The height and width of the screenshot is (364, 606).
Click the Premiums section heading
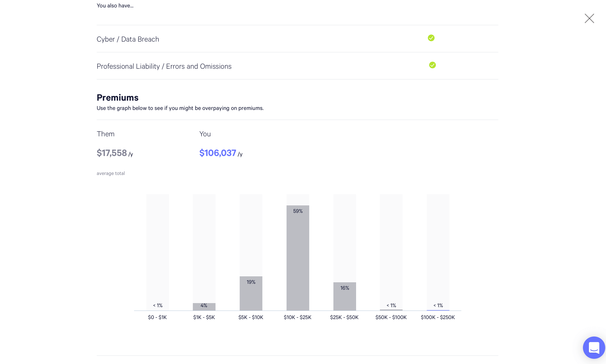[118, 97]
